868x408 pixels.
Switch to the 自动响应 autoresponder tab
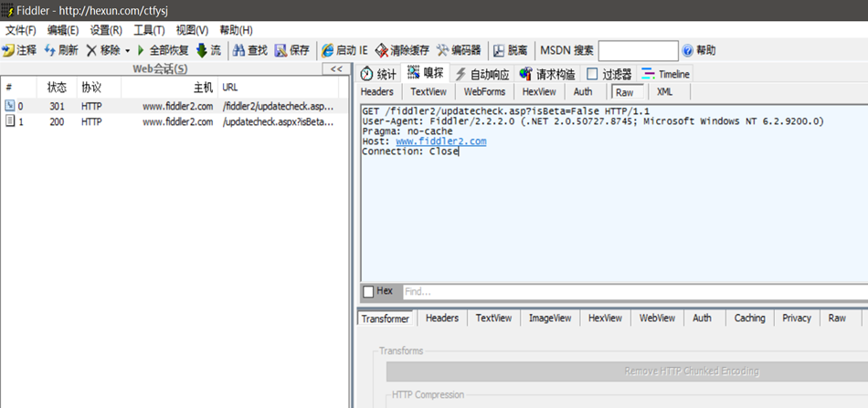[x=482, y=74]
